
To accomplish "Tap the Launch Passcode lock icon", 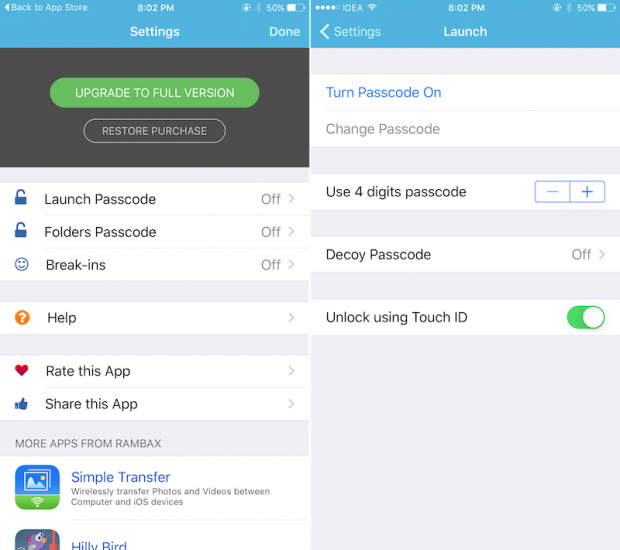I will tap(21, 197).
